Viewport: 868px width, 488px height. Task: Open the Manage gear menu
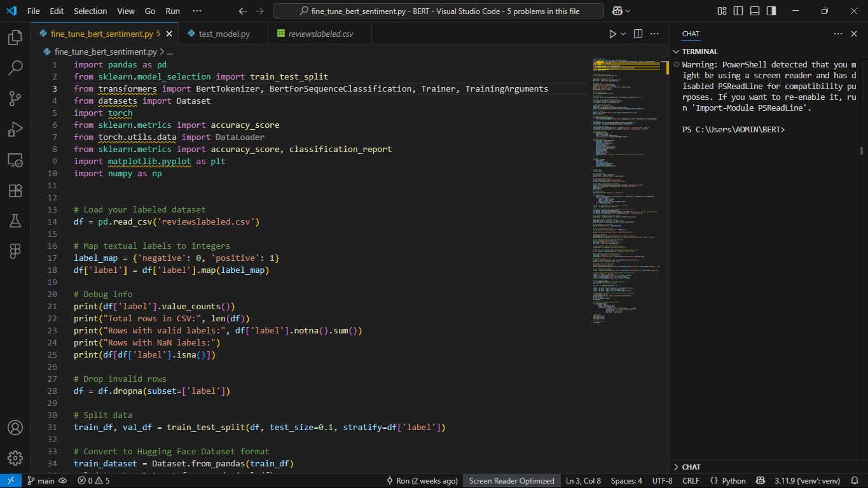coord(15,457)
